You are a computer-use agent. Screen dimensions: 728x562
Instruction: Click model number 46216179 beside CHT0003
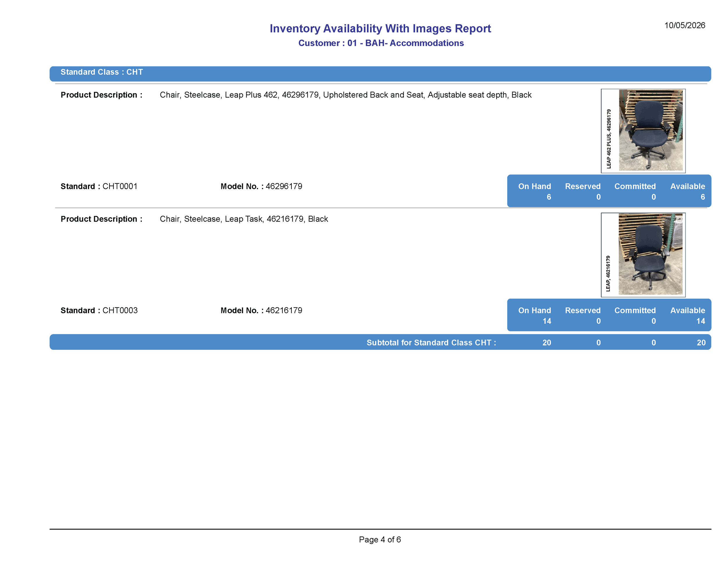tap(284, 311)
